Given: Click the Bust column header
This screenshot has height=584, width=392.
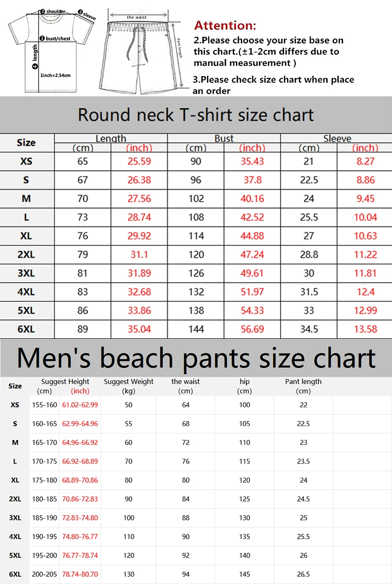Looking at the screenshot, I should point(224,139).
